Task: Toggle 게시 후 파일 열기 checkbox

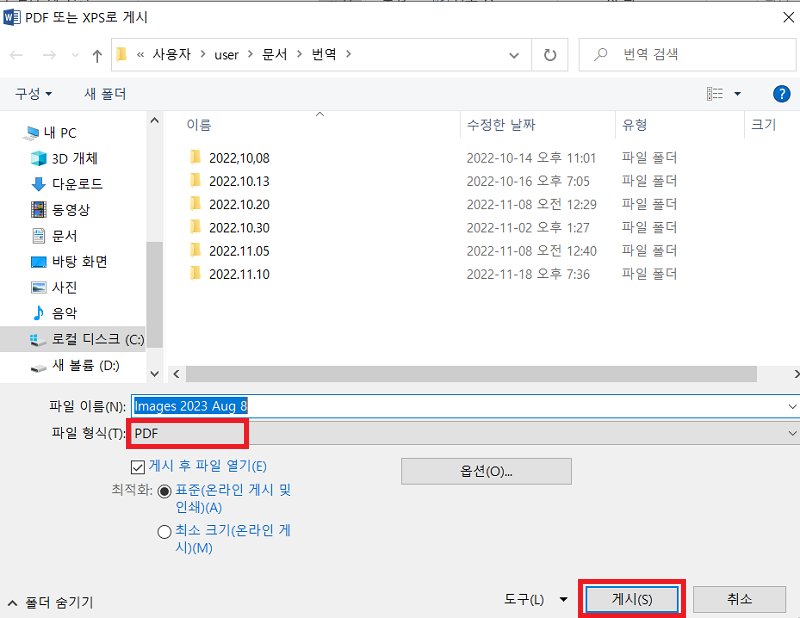Action: [138, 467]
